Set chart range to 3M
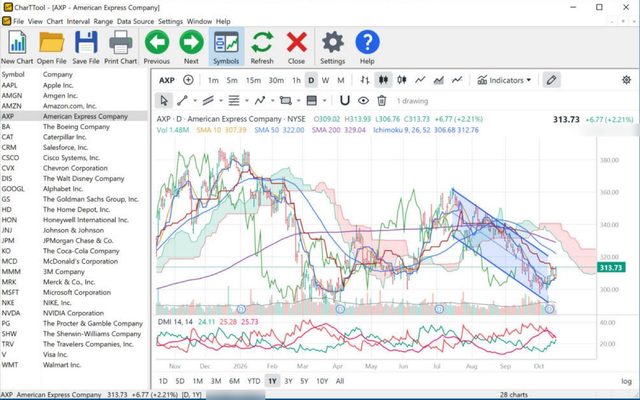640x400 pixels. [x=216, y=381]
